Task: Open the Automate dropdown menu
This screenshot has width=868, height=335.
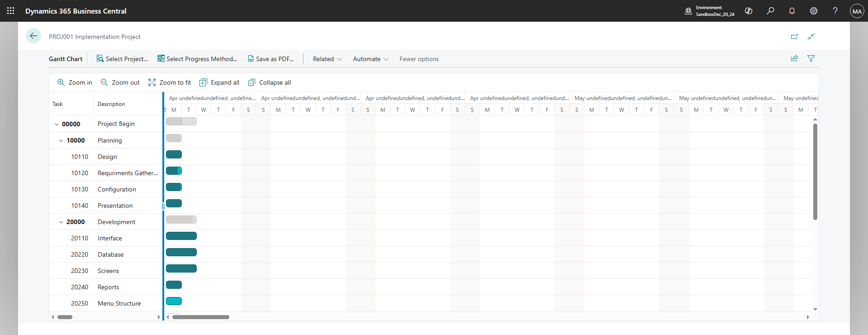Action: pyautogui.click(x=371, y=59)
